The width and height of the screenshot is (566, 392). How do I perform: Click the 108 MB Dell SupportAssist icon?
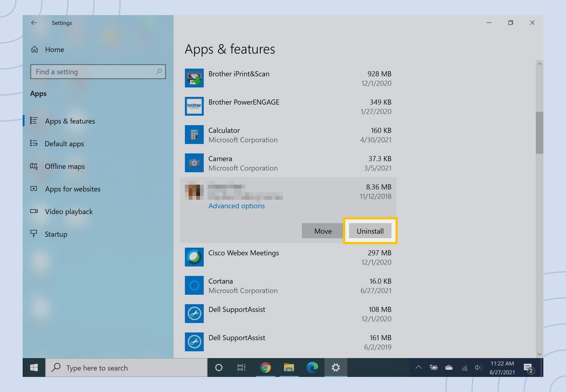(194, 314)
